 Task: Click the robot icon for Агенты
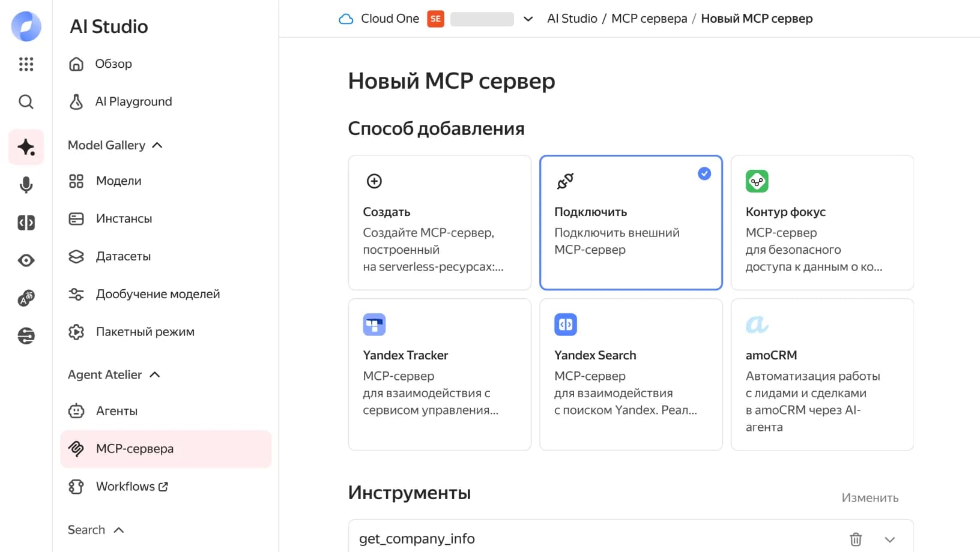point(76,411)
